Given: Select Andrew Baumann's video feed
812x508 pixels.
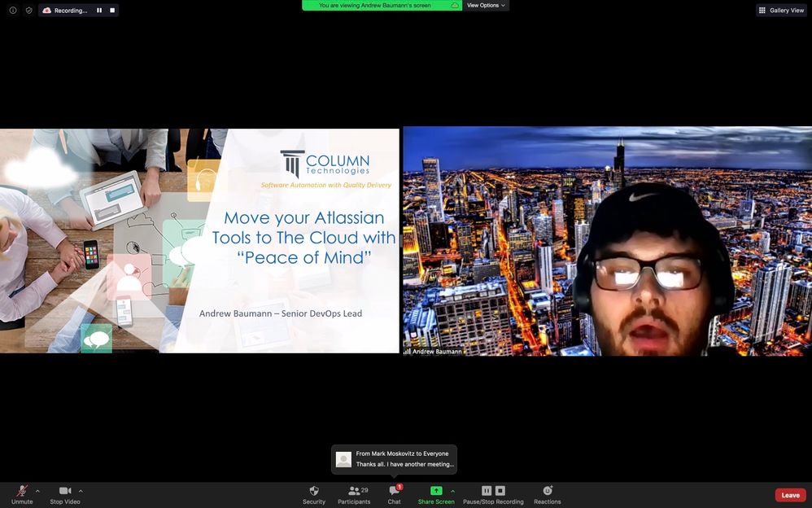Looking at the screenshot, I should 608,241.
